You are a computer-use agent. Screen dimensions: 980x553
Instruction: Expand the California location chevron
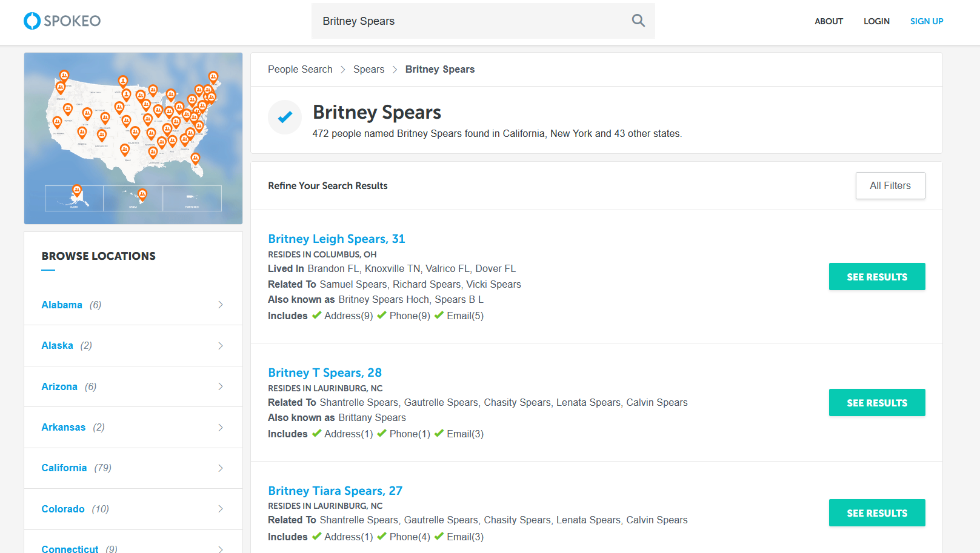tap(221, 468)
